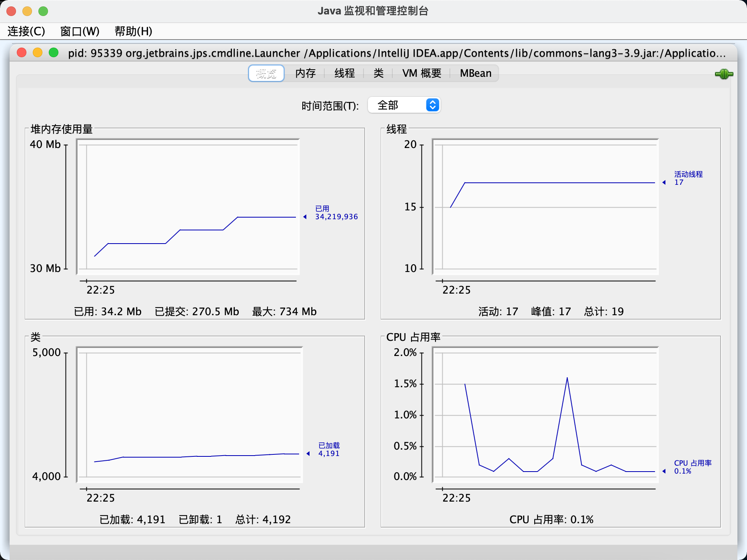Click the pid 95339 window title text
This screenshot has width=747, height=560.
(397, 53)
